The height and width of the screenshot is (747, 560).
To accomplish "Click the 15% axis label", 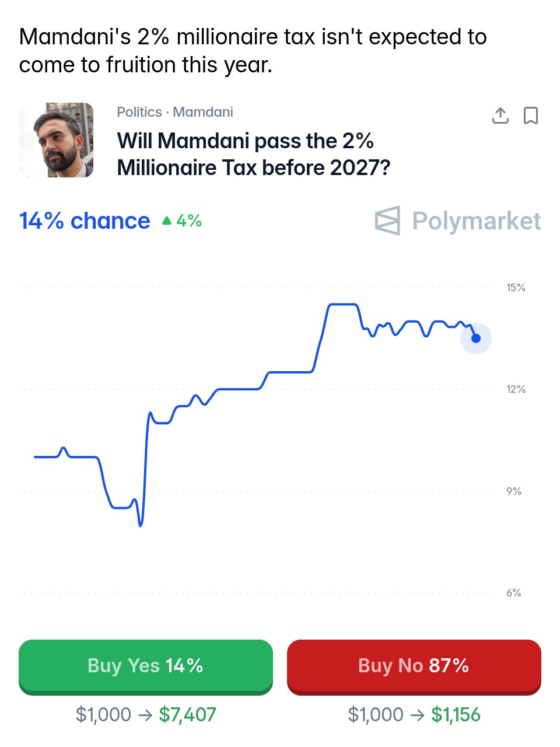I will coord(516,288).
